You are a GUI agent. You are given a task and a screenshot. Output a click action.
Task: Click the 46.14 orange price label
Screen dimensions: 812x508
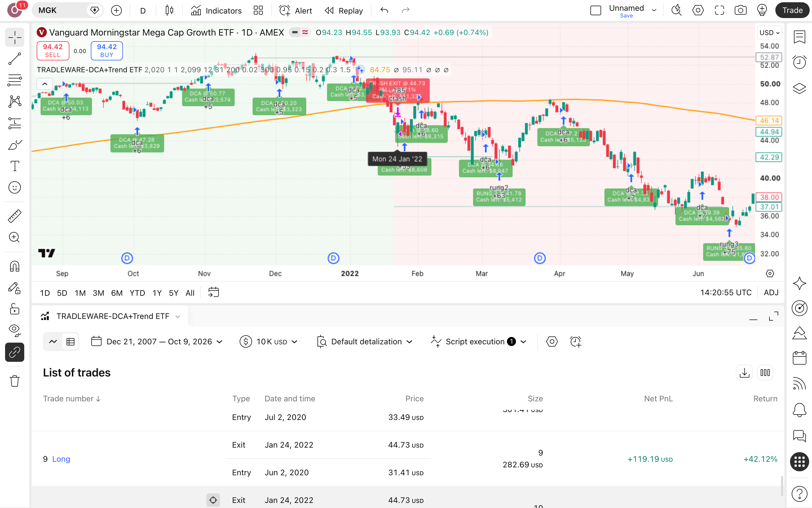coord(769,121)
